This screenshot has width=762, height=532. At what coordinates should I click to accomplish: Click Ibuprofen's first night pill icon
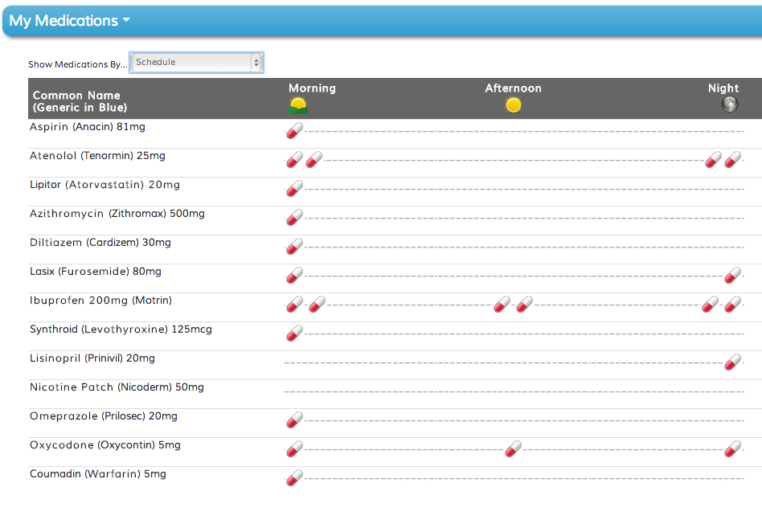710,304
